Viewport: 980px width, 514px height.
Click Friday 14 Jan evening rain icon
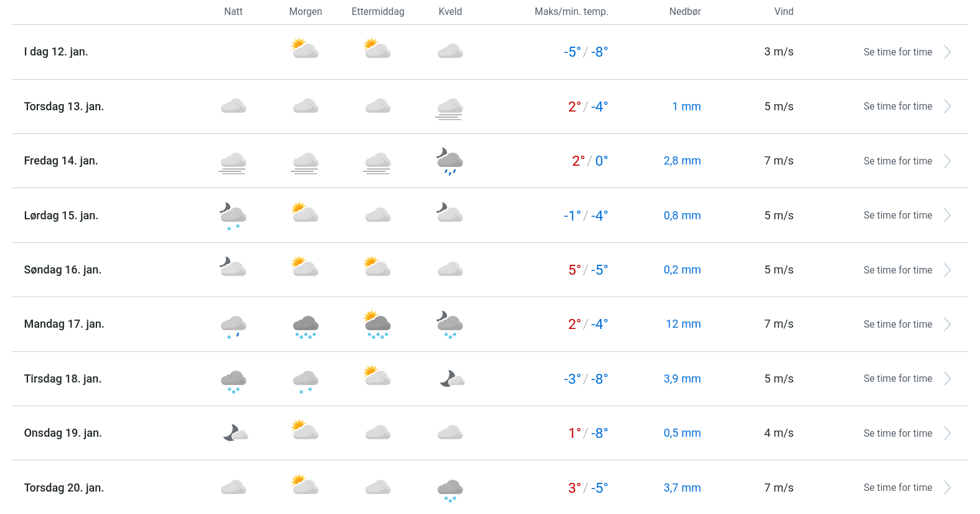coord(450,162)
